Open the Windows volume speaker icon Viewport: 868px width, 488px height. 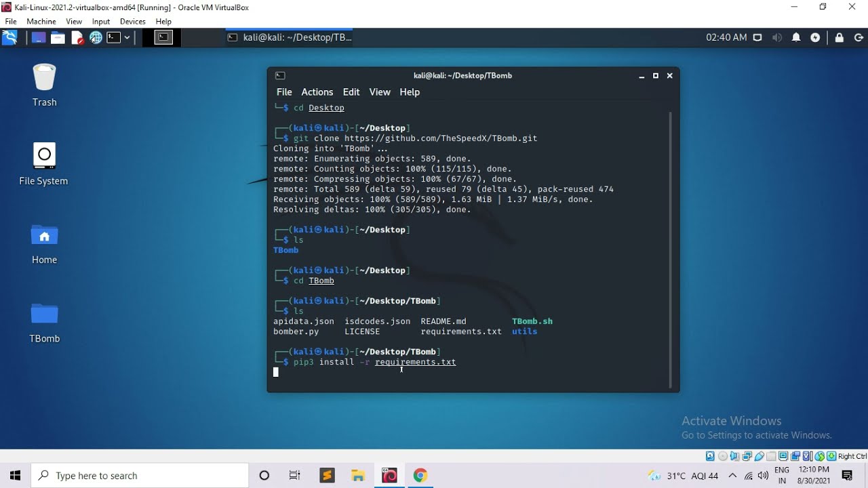click(763, 476)
